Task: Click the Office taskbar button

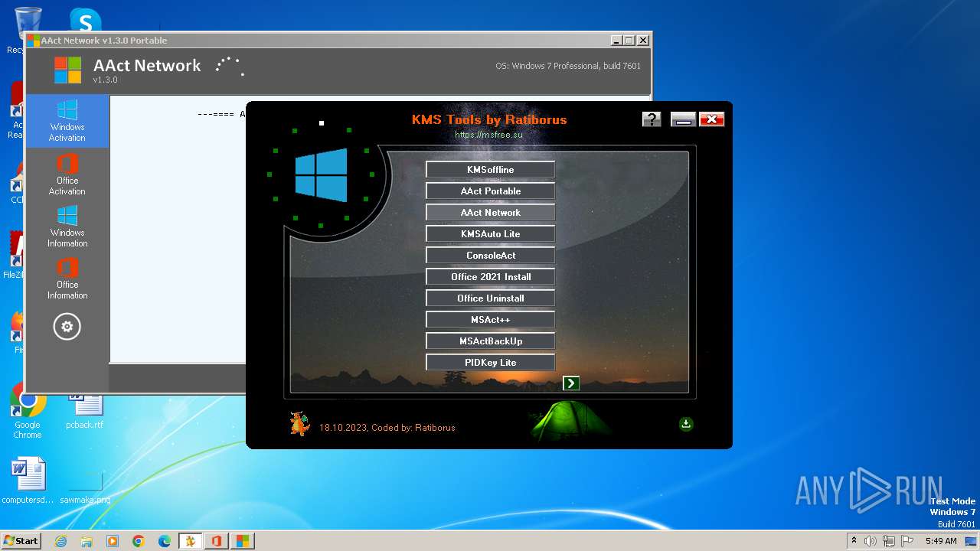Action: point(217,541)
